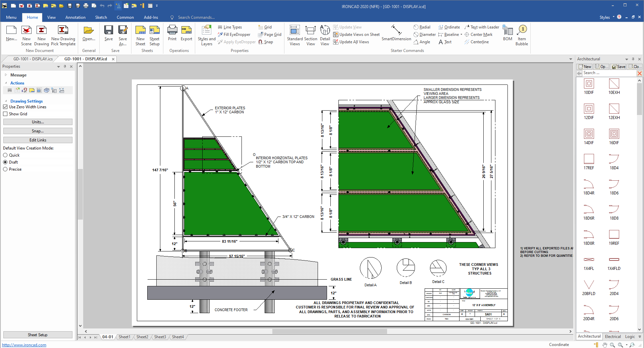Switch to GD-1001 - DISPLAY.ics document tab
The image size is (644, 348).
pos(33,59)
